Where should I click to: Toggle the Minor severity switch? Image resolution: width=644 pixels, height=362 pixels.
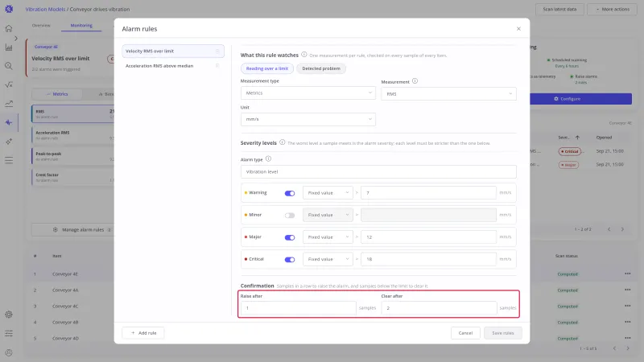pyautogui.click(x=290, y=216)
